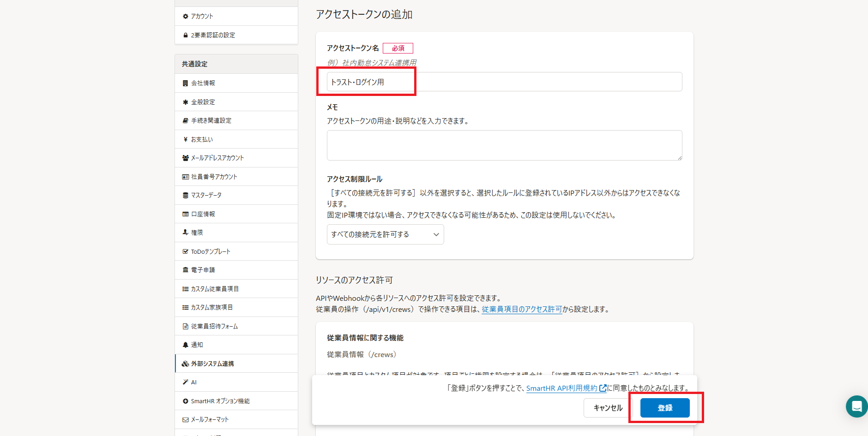The image size is (868, 436).
Task: Open カスタム家族項目 settings
Action: pyautogui.click(x=236, y=307)
